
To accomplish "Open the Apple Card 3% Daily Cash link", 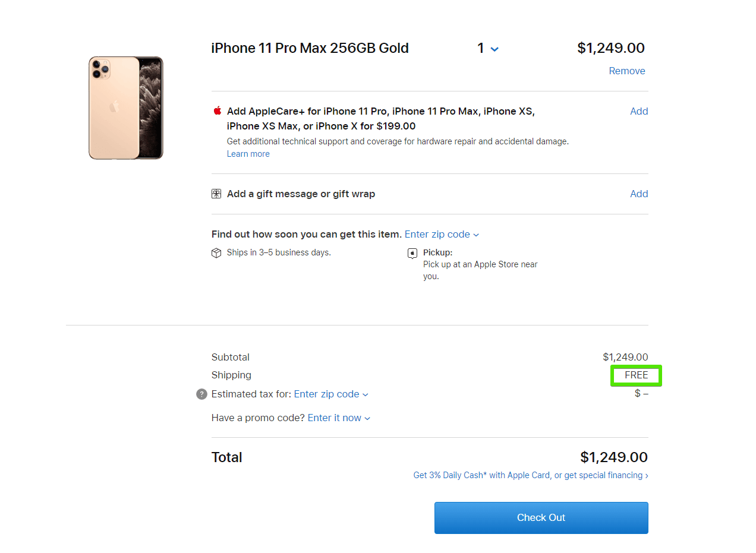I will [x=531, y=475].
